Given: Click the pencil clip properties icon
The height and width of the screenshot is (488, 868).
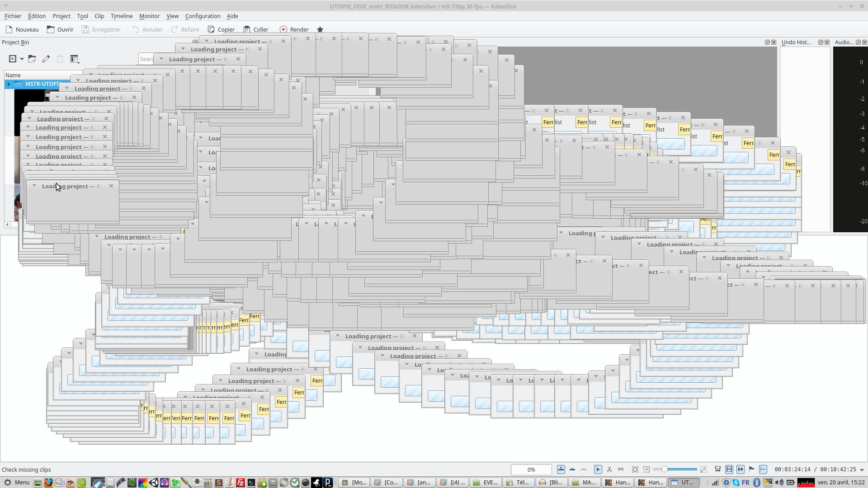Looking at the screenshot, I should (x=46, y=59).
